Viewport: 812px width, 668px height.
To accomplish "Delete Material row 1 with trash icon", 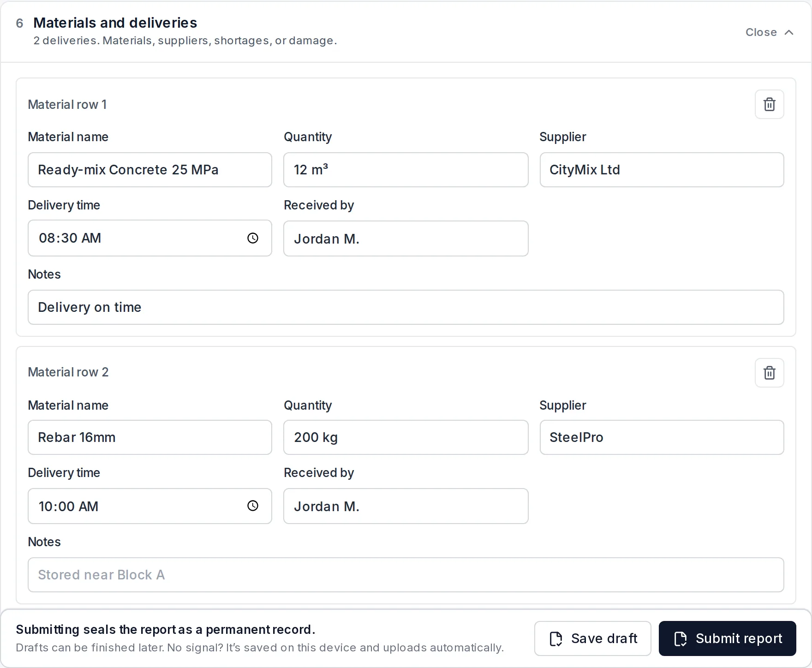I will coord(769,104).
